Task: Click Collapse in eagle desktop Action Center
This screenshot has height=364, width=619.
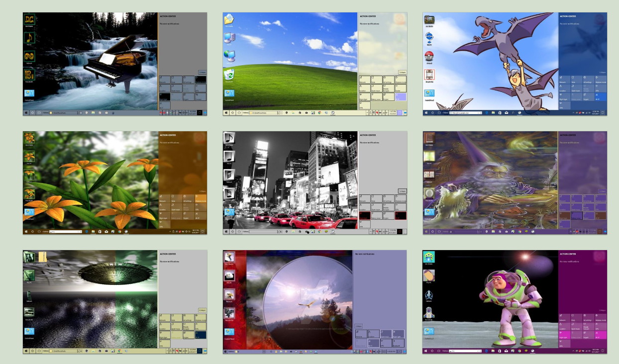Action: (358, 326)
